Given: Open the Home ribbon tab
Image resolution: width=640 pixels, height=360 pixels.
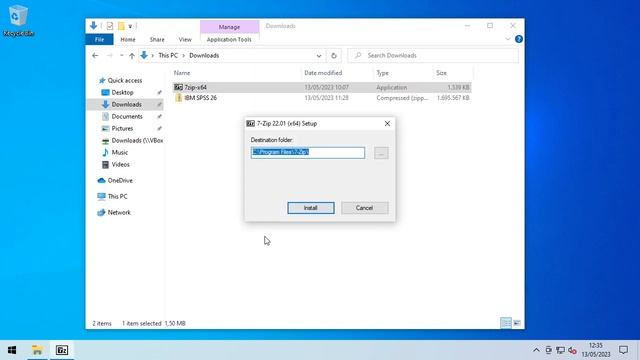Looking at the screenshot, I should click(x=128, y=40).
